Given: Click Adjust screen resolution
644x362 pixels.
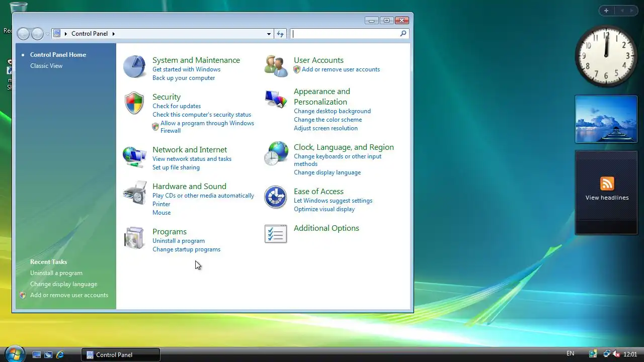Looking at the screenshot, I should [326, 128].
